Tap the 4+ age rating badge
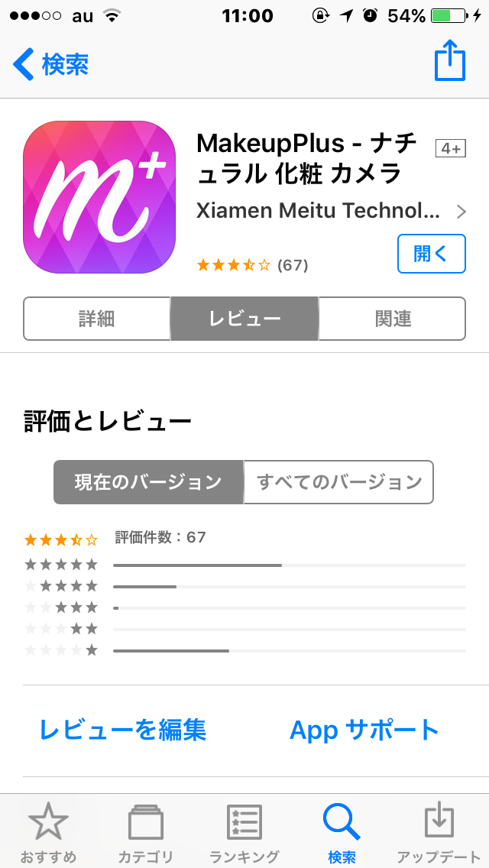Screen dimensions: 489x868 pyautogui.click(x=451, y=148)
